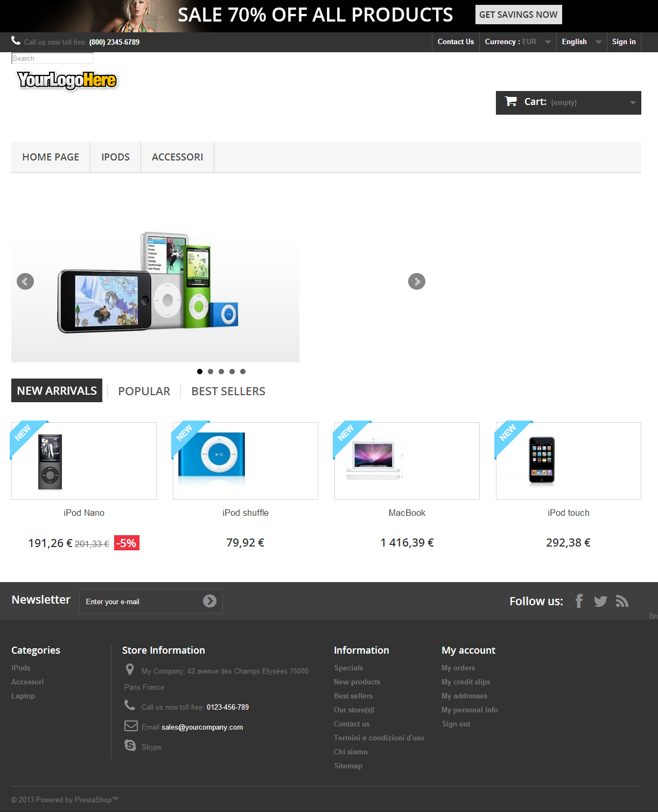Open My credit slips link

466,682
